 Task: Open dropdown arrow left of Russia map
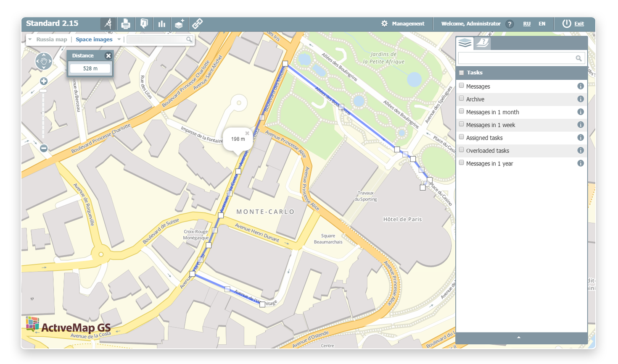pos(30,39)
